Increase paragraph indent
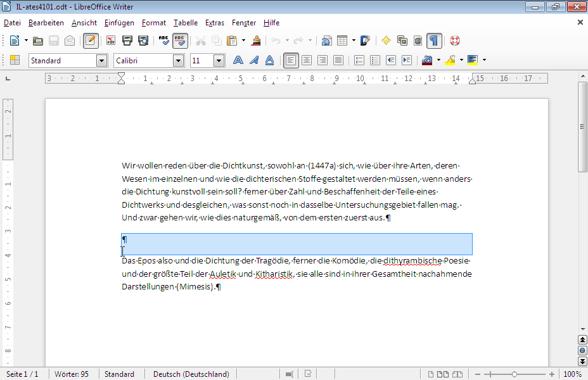 (x=407, y=60)
